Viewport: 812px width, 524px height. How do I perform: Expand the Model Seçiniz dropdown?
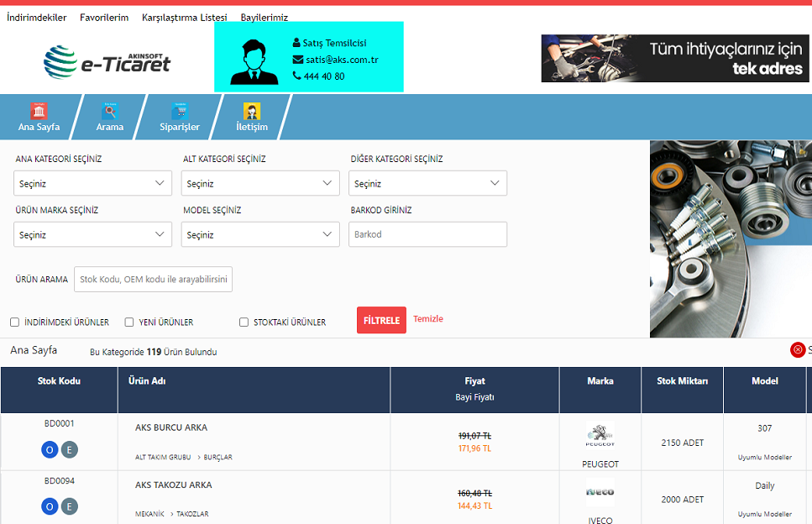click(x=260, y=235)
